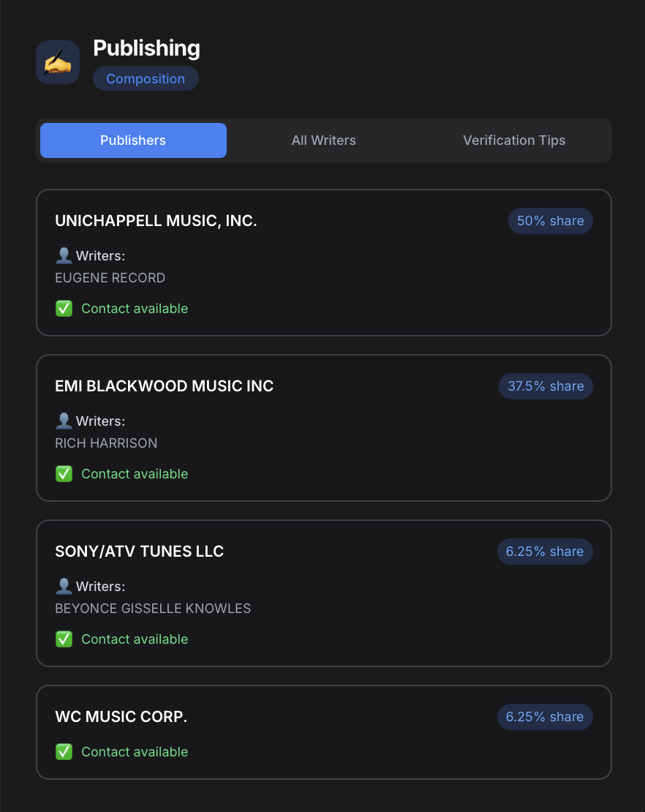Click the writer icon on SONY/ATV TUNES card

64,586
